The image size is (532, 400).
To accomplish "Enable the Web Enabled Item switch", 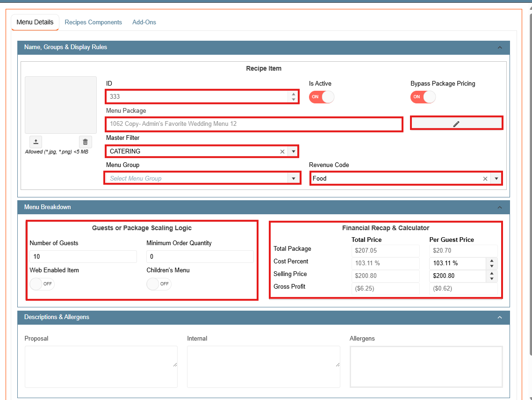I will [42, 284].
